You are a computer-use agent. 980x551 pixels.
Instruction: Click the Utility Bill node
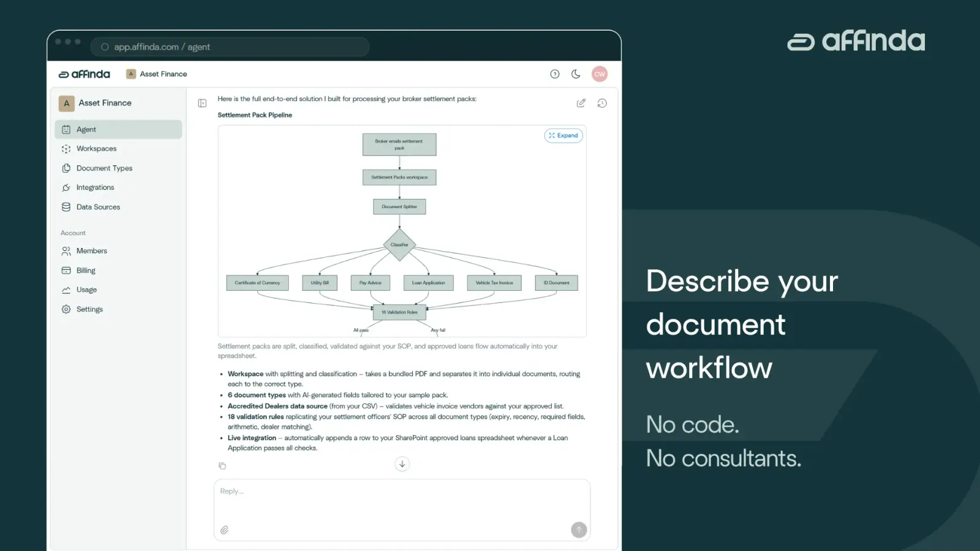click(320, 283)
